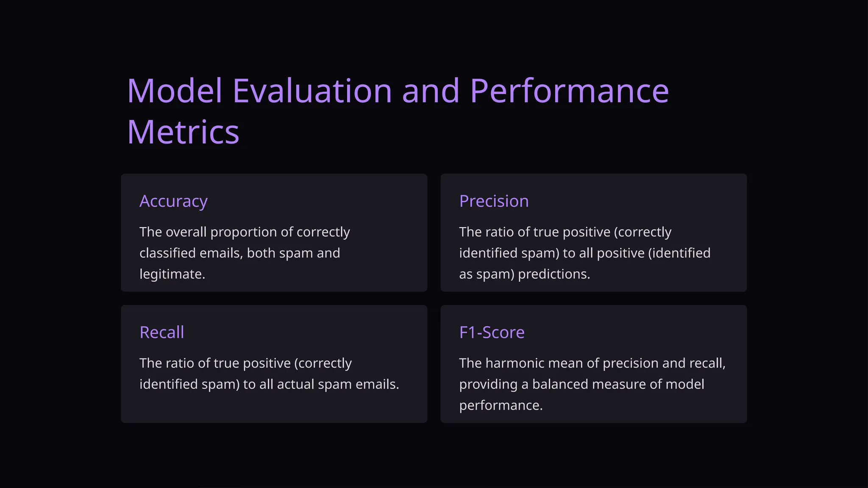Select the "F1-Score" card heading
The image size is (868, 488).
pyautogui.click(x=492, y=333)
